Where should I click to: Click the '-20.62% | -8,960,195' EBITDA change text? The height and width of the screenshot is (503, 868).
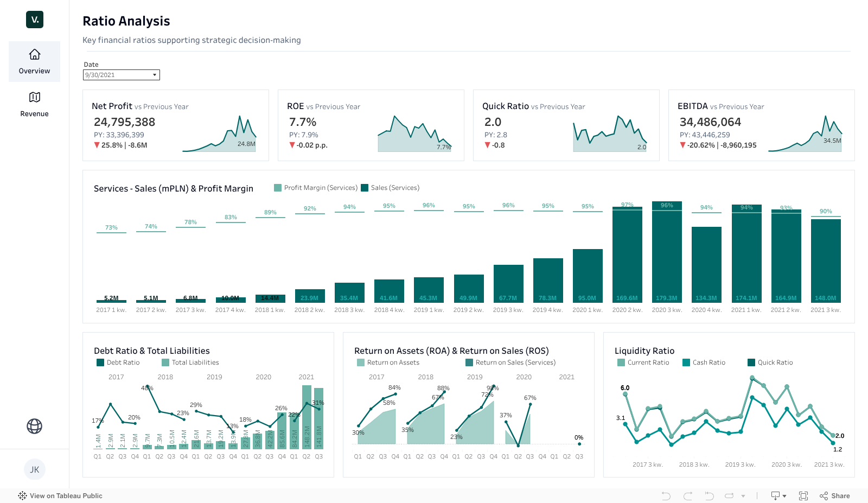(x=722, y=145)
